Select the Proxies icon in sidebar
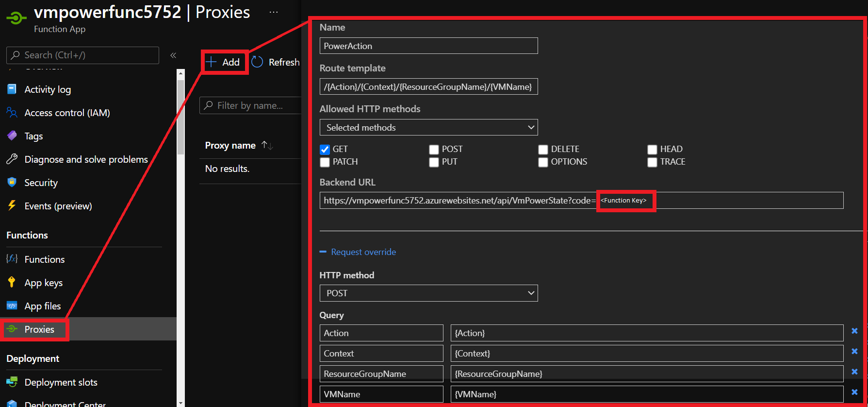868x407 pixels. click(x=12, y=329)
